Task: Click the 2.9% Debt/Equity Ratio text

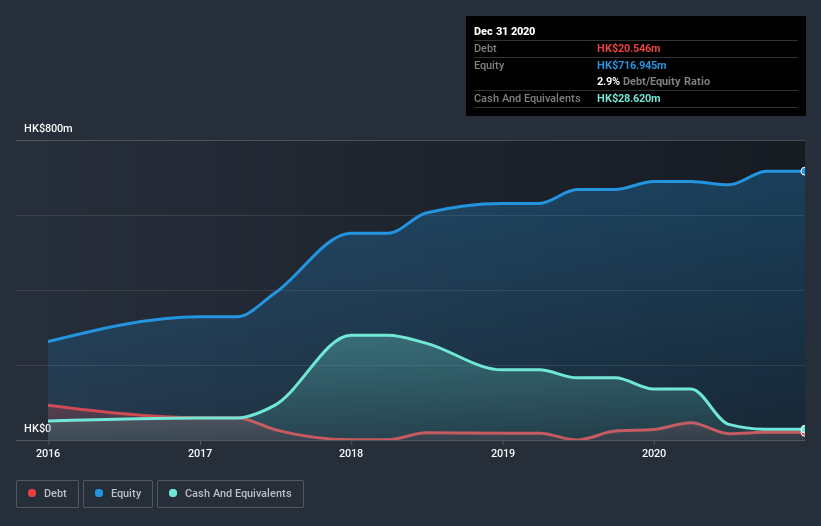Action: pyautogui.click(x=653, y=81)
